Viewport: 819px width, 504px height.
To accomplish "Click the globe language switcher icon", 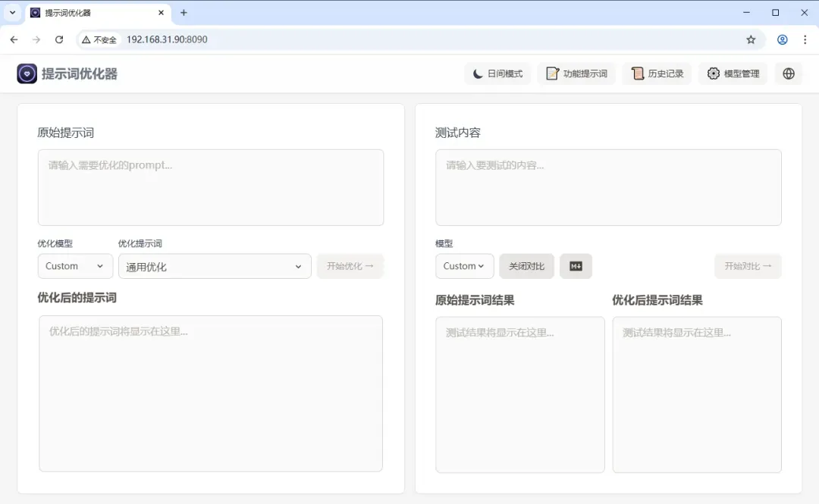I will (x=789, y=74).
